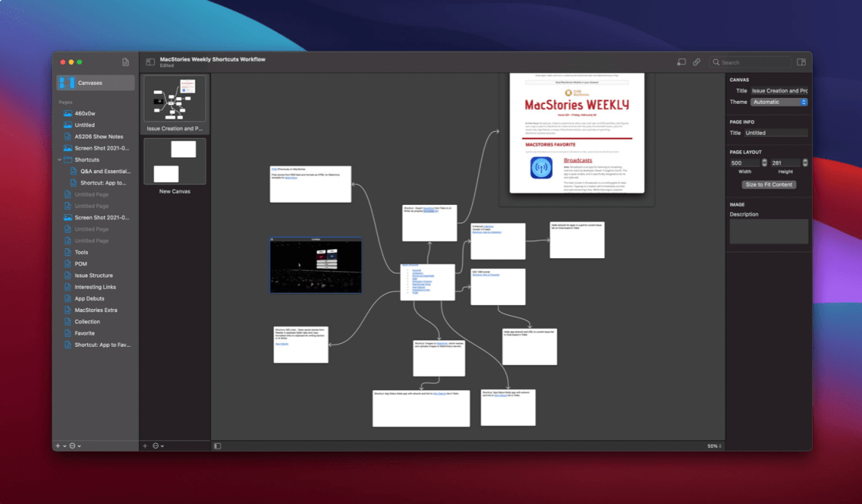The height and width of the screenshot is (504, 862).
Task: Open the Issue Structure page
Action: click(x=93, y=275)
